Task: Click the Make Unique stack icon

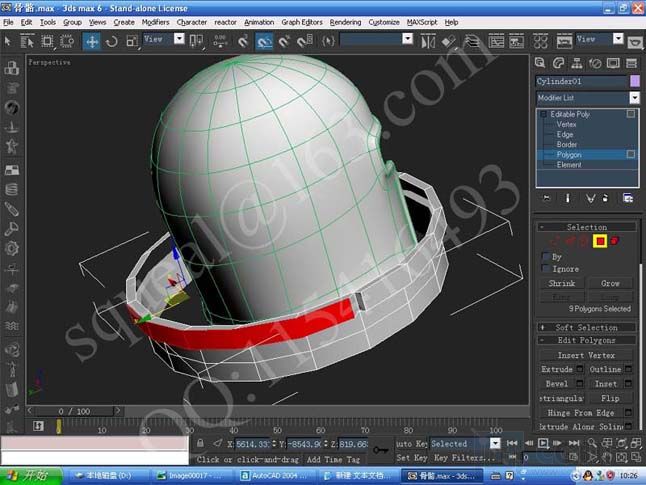Action: coord(590,199)
